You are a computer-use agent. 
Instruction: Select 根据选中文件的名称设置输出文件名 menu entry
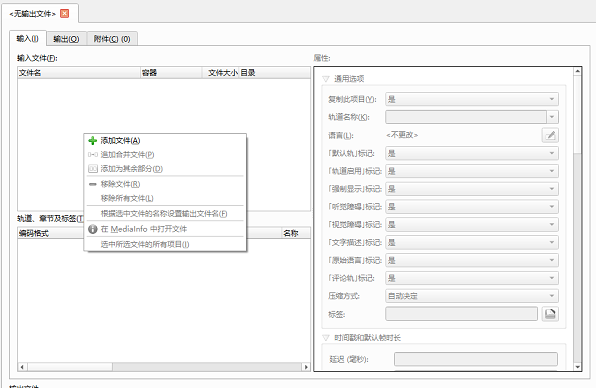(x=165, y=214)
